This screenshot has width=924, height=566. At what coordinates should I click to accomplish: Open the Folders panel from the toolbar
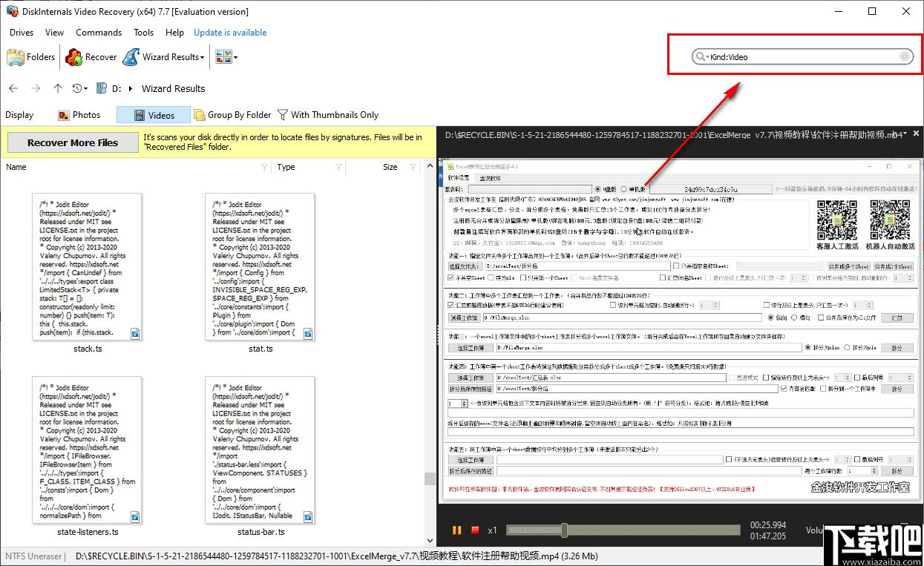[x=30, y=57]
